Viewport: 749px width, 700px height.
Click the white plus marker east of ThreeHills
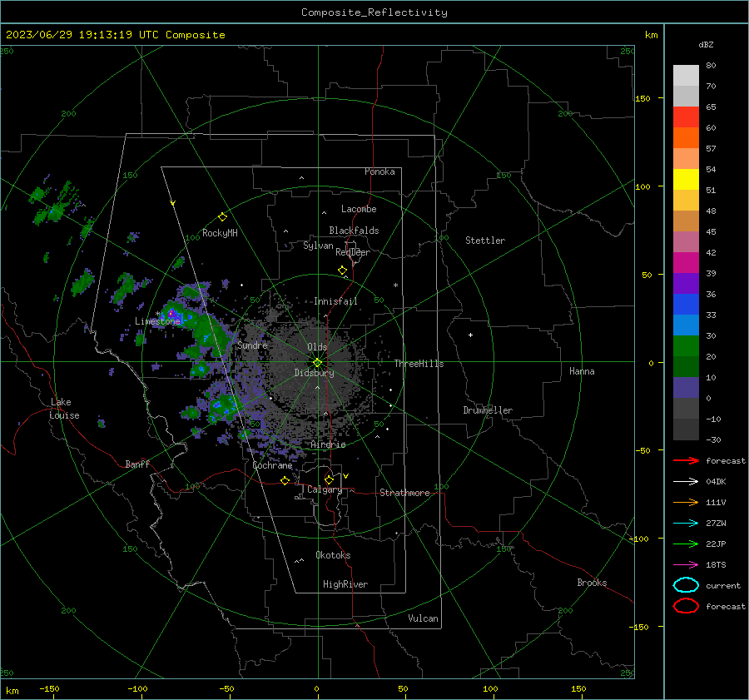pyautogui.click(x=470, y=335)
